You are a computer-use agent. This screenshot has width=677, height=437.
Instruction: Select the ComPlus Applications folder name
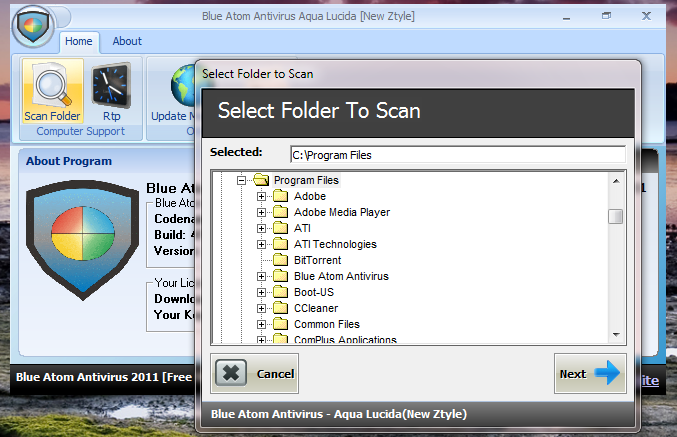345,339
